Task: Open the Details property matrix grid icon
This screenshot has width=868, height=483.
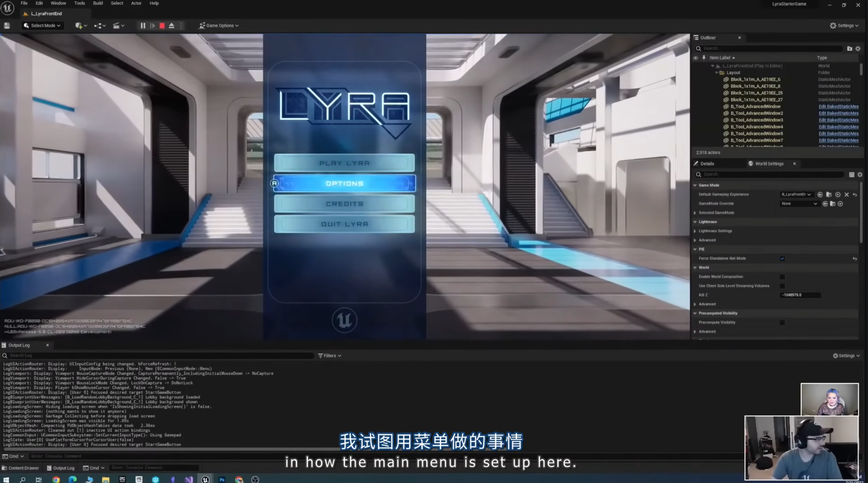Action: [852, 174]
